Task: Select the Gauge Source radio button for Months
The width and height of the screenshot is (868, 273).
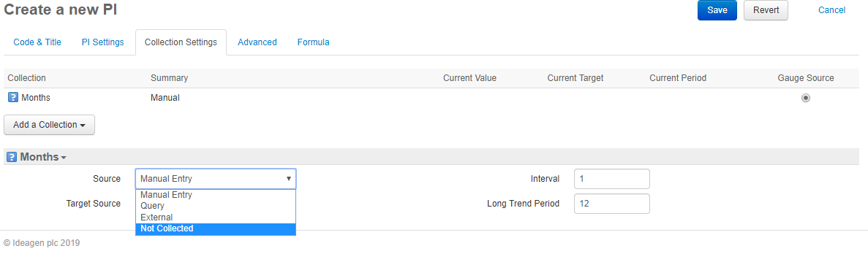Action: point(805,98)
